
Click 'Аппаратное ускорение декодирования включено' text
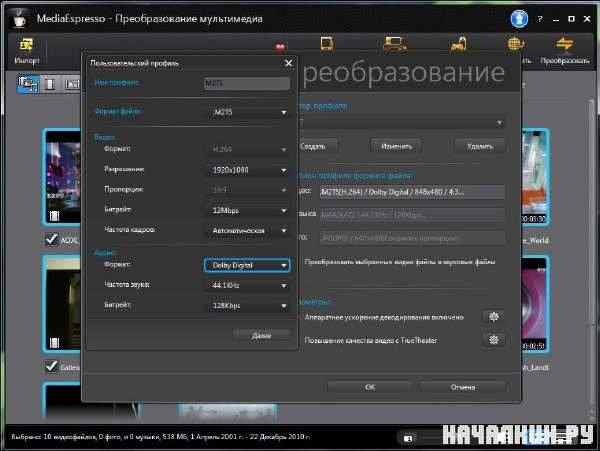click(384, 317)
